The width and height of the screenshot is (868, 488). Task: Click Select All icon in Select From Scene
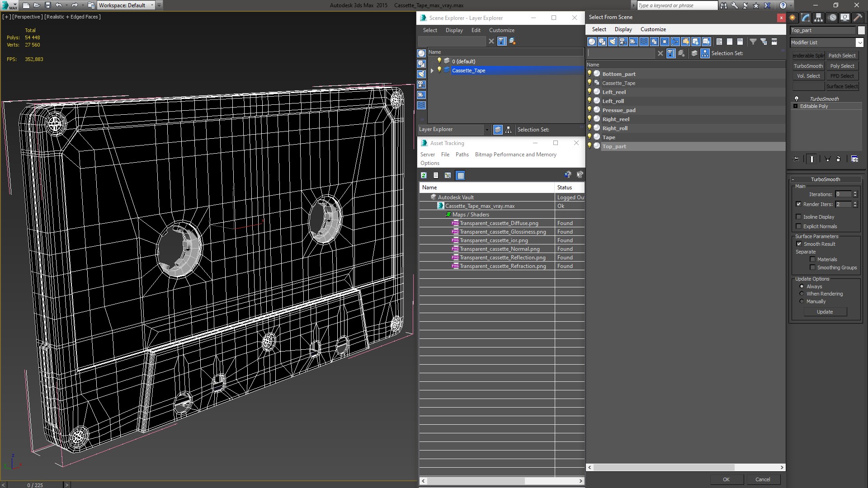click(719, 42)
